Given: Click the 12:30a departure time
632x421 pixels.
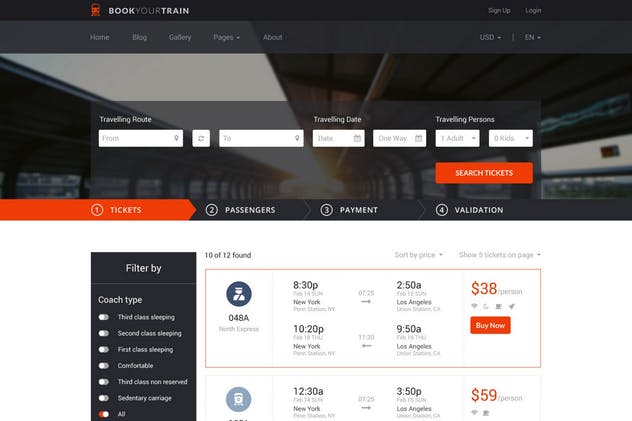Looking at the screenshot, I should click(x=308, y=392).
